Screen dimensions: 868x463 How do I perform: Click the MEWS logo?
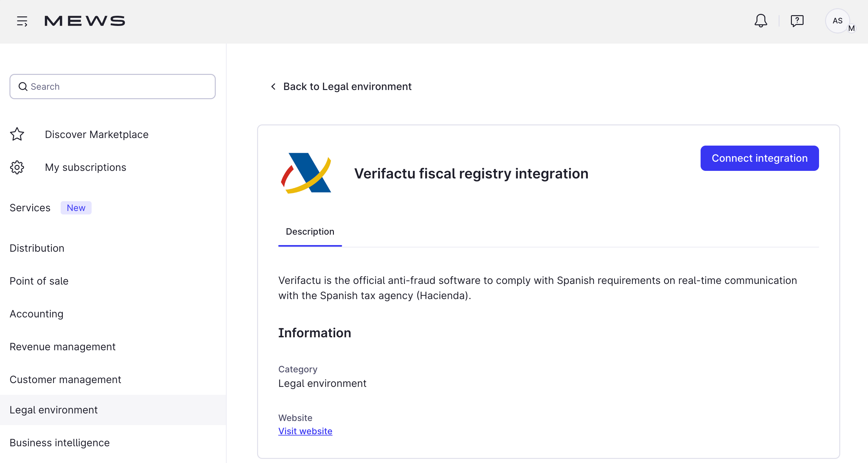point(85,21)
